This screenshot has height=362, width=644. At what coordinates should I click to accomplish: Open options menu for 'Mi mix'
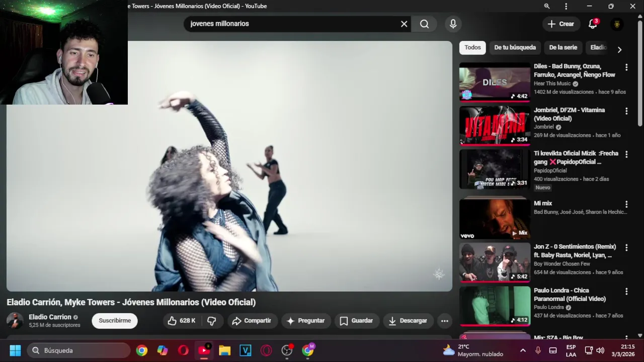pyautogui.click(x=626, y=204)
